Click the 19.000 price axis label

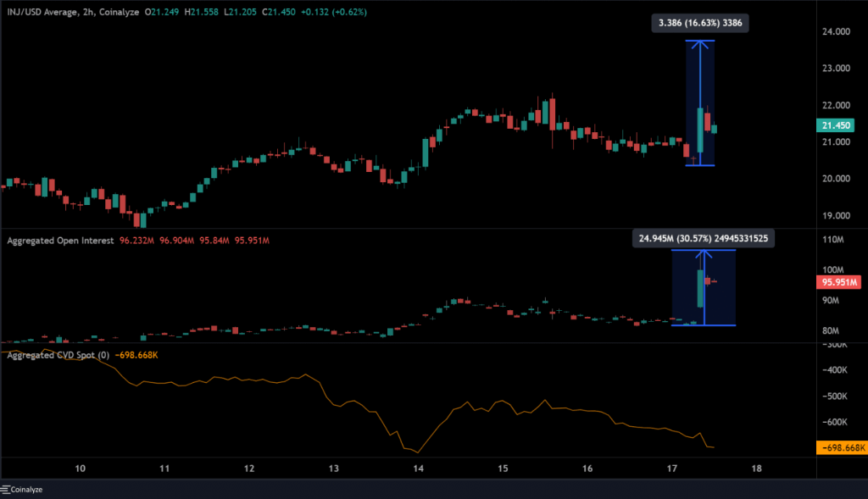click(836, 216)
